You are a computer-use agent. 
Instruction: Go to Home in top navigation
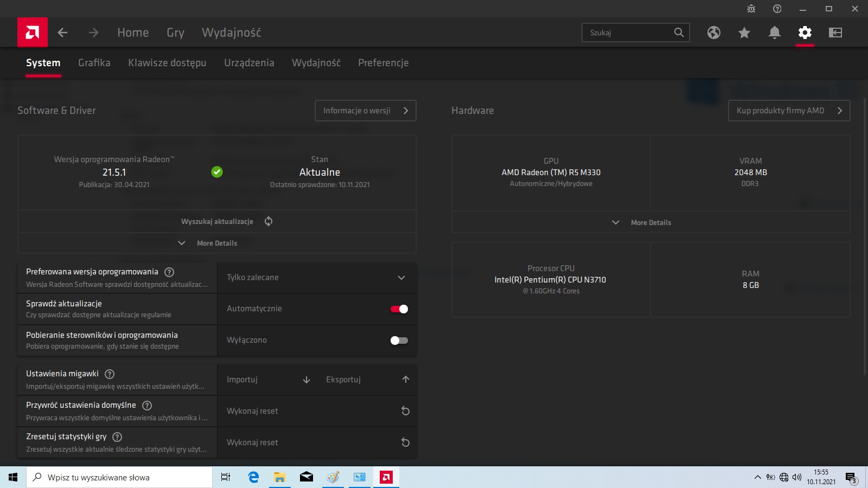(x=133, y=33)
